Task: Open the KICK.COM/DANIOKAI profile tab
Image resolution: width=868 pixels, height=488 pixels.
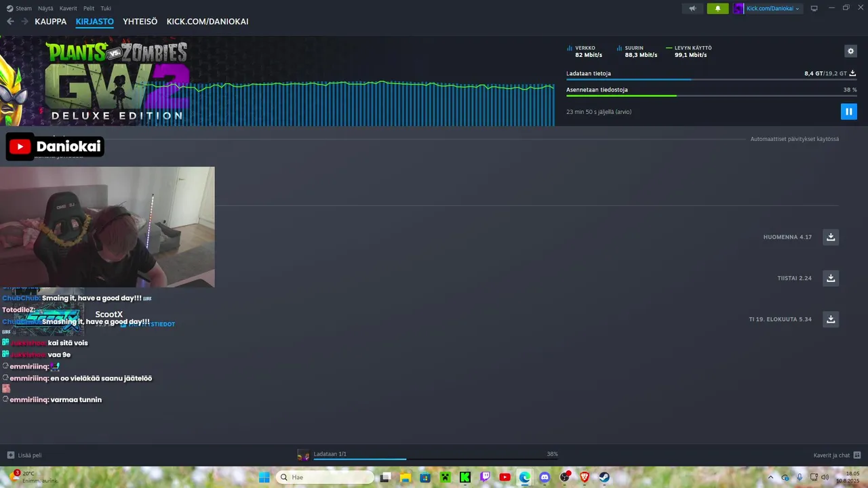Action: [208, 22]
